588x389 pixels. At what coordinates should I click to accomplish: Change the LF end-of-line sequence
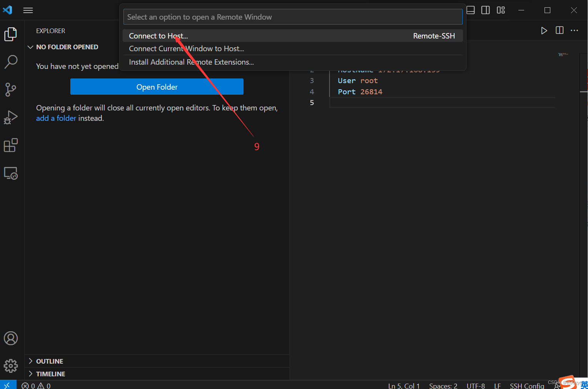(x=497, y=386)
